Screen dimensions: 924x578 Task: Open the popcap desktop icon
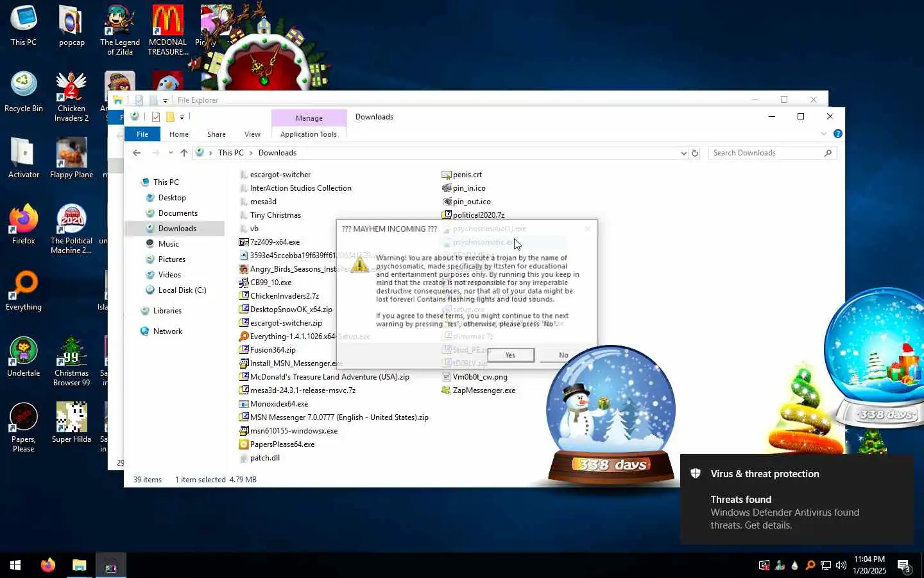pyautogui.click(x=71, y=26)
